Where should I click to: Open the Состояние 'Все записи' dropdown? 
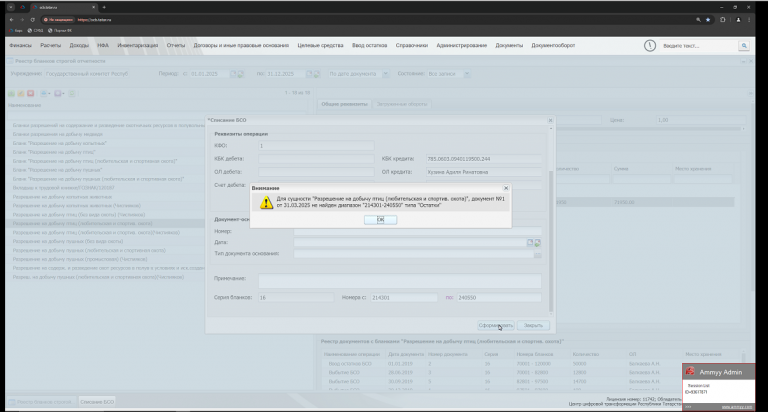[467, 74]
